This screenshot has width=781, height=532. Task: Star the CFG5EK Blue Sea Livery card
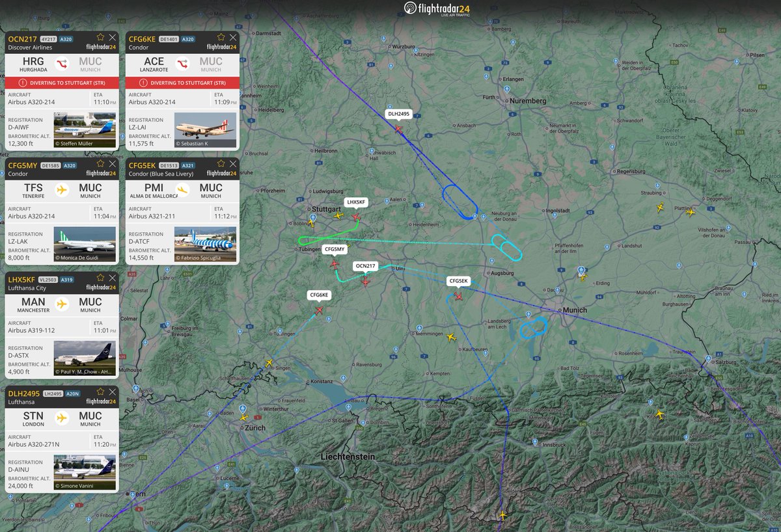pos(221,164)
